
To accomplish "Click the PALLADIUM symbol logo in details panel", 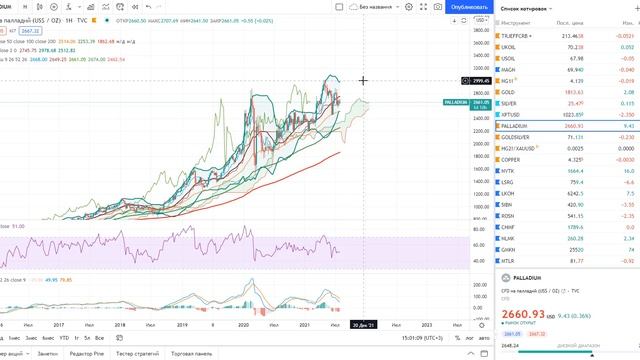I will tap(506, 278).
